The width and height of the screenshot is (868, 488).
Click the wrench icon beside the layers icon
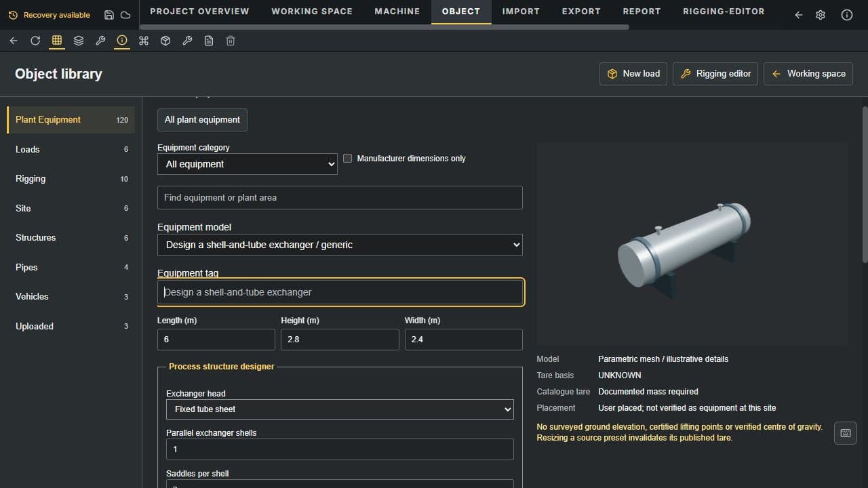point(100,41)
